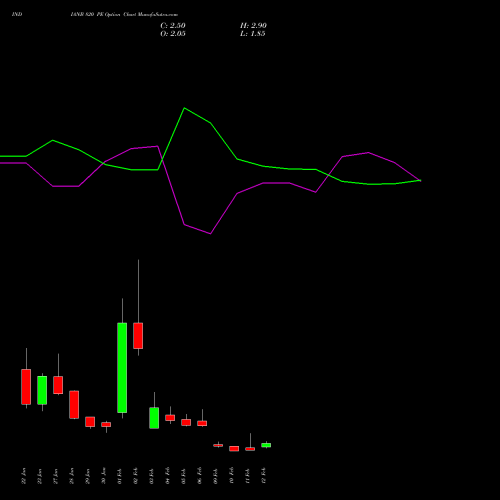Click the low price value L: 1.85

253,34
